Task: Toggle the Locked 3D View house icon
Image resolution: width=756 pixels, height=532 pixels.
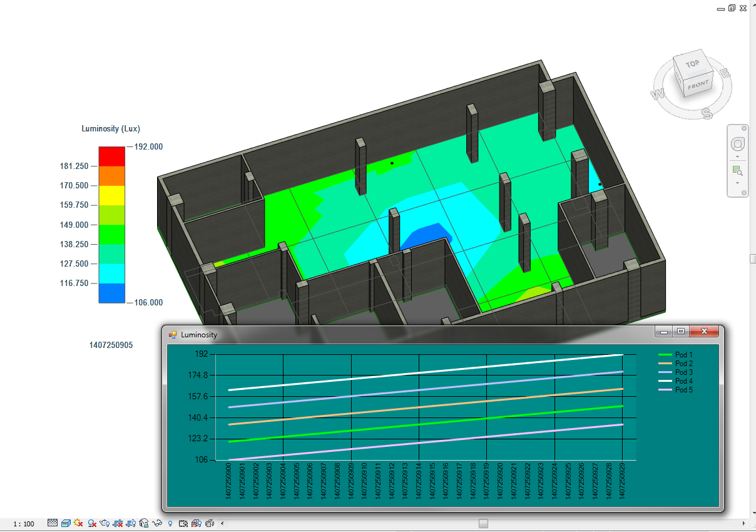Action: (x=143, y=523)
